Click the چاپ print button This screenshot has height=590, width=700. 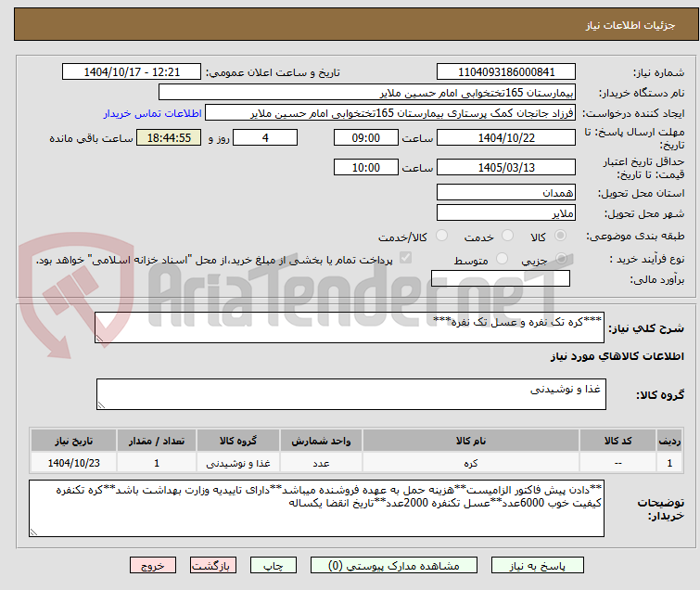[274, 566]
